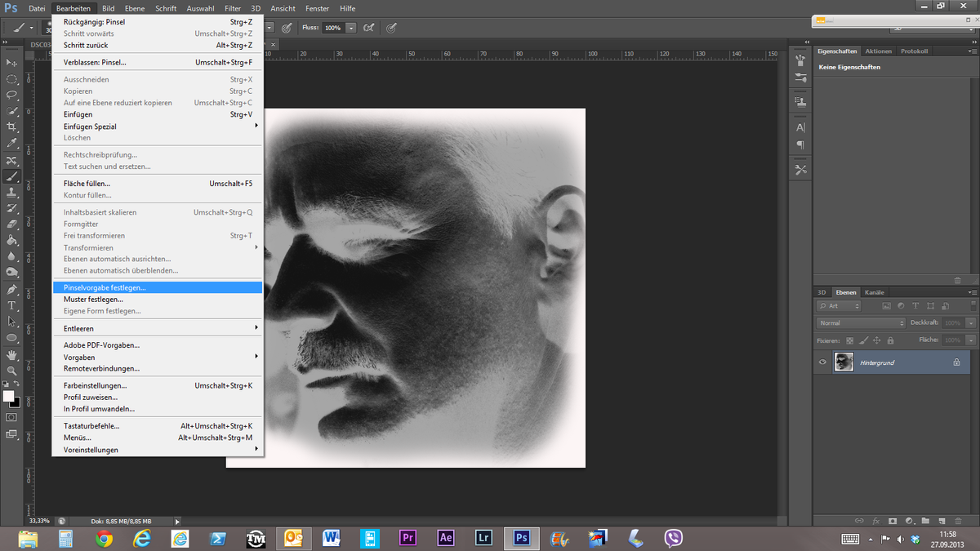The image size is (980, 551).
Task: Click the new layer icon in layers panel
Action: [x=941, y=520]
